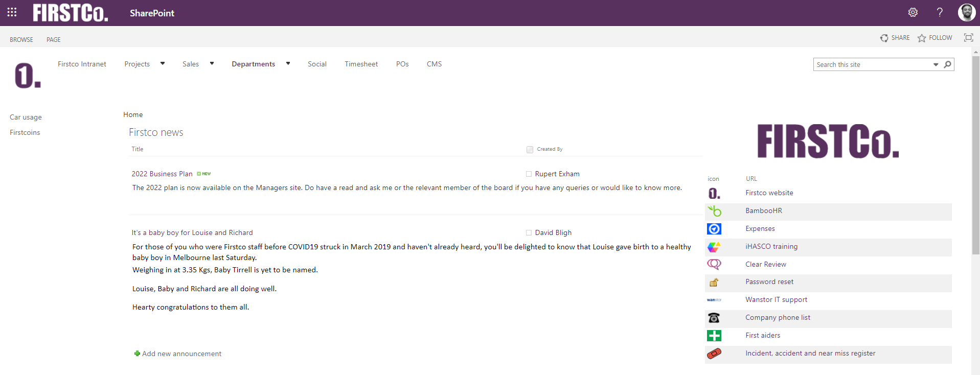Open the Departments menu item

pyautogui.click(x=254, y=64)
